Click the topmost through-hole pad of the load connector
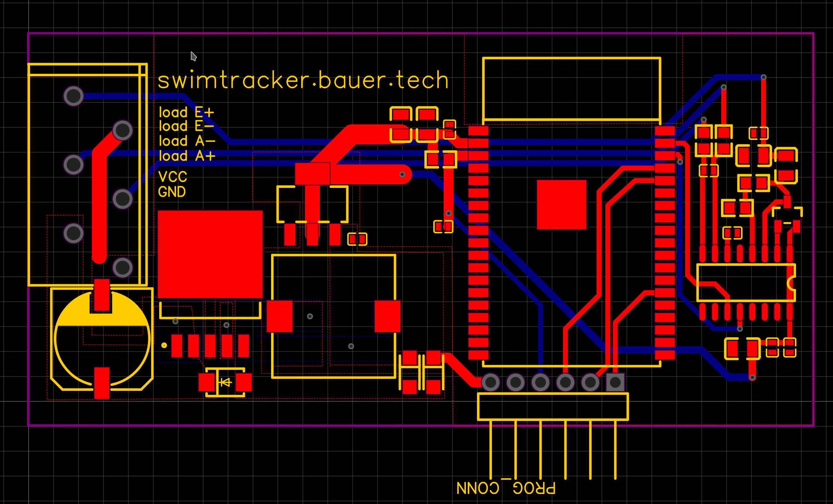This screenshot has width=833, height=504. 73,96
